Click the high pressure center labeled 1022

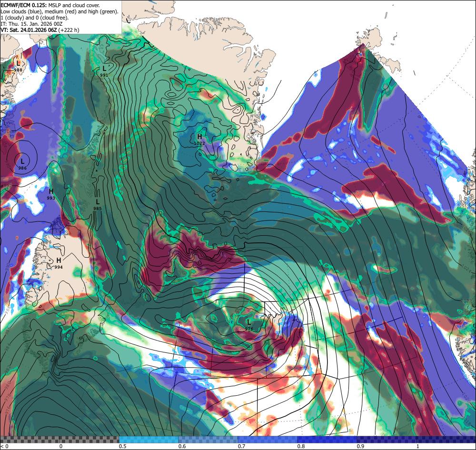pyautogui.click(x=199, y=140)
